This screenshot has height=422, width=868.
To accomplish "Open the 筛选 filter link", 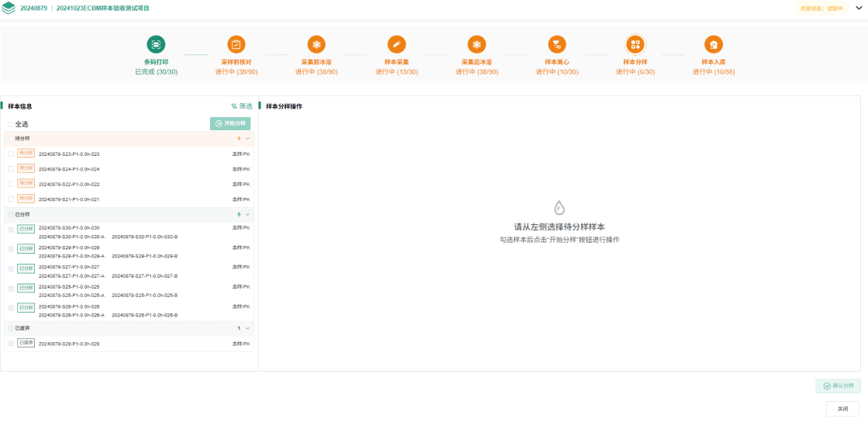I will click(241, 106).
